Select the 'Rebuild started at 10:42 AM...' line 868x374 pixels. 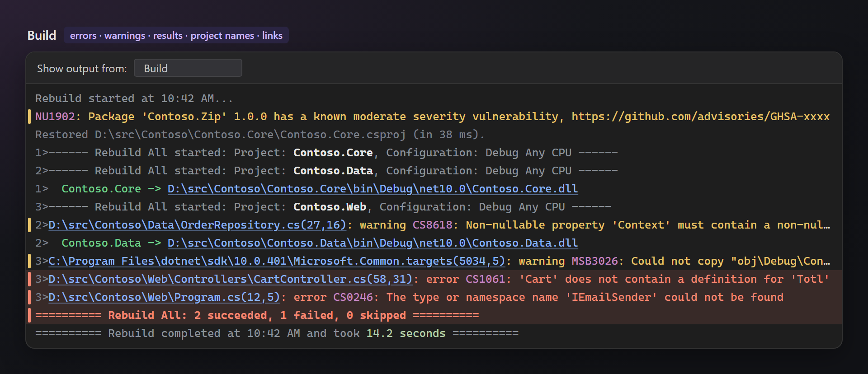(134, 98)
